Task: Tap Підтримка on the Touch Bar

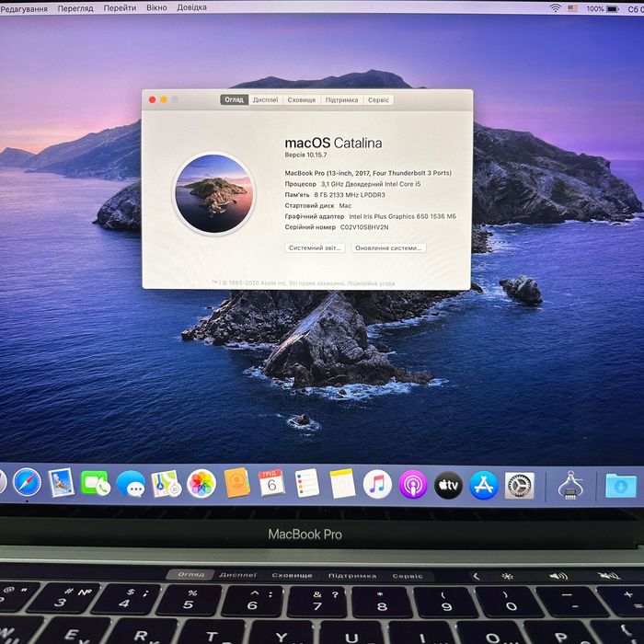Action: 352,576
